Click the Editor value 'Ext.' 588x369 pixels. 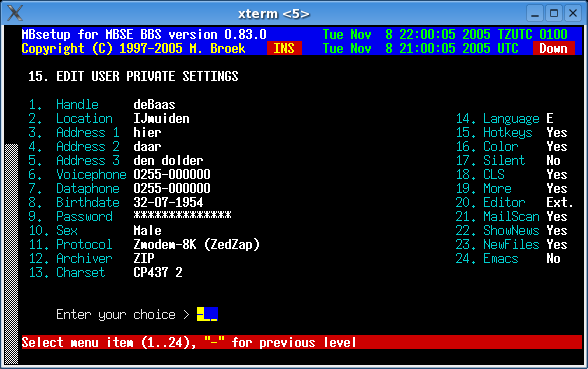[560, 202]
